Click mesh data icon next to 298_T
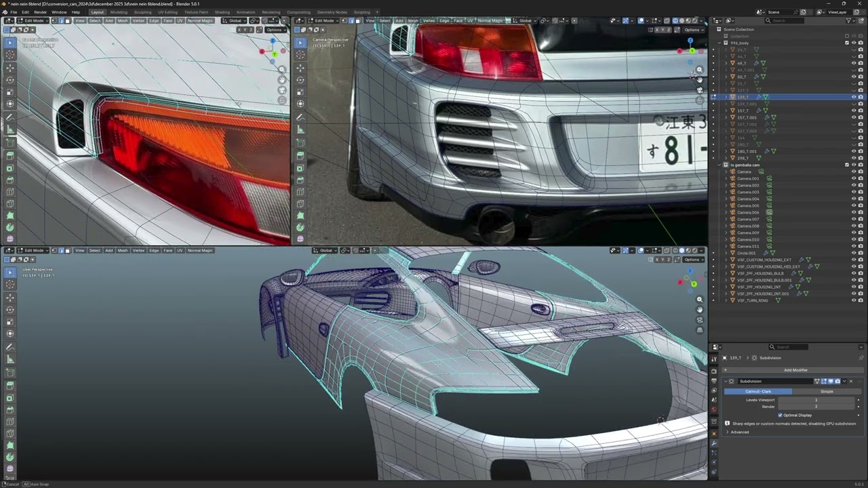 [x=759, y=158]
